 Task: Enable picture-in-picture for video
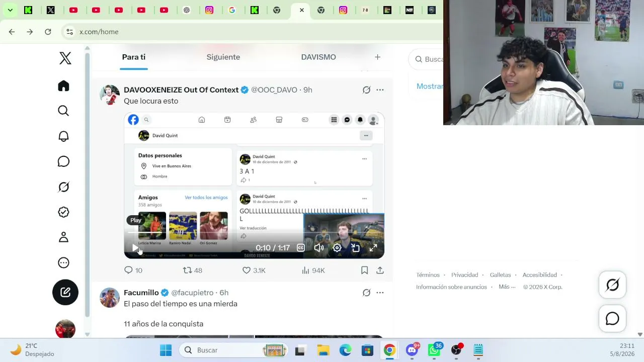pyautogui.click(x=355, y=247)
